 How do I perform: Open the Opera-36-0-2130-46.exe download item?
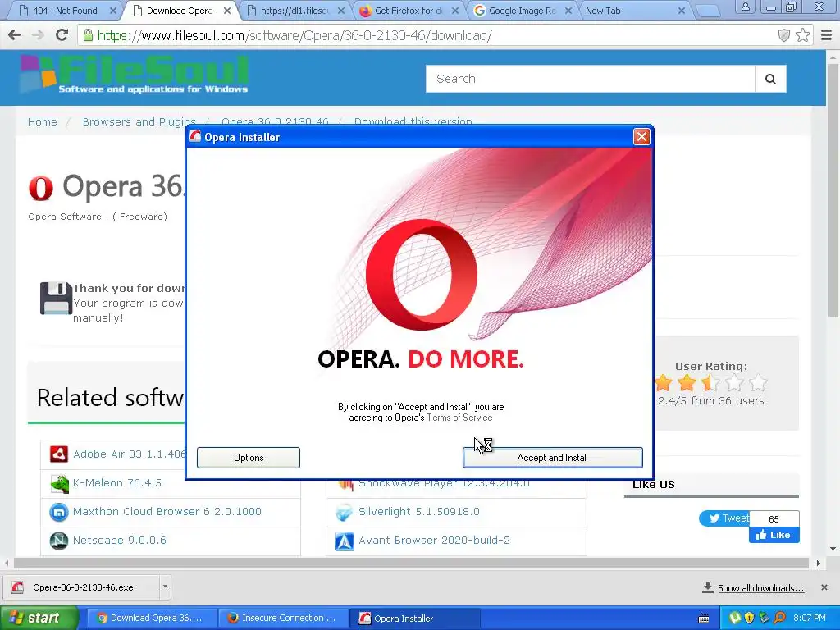pyautogui.click(x=80, y=587)
